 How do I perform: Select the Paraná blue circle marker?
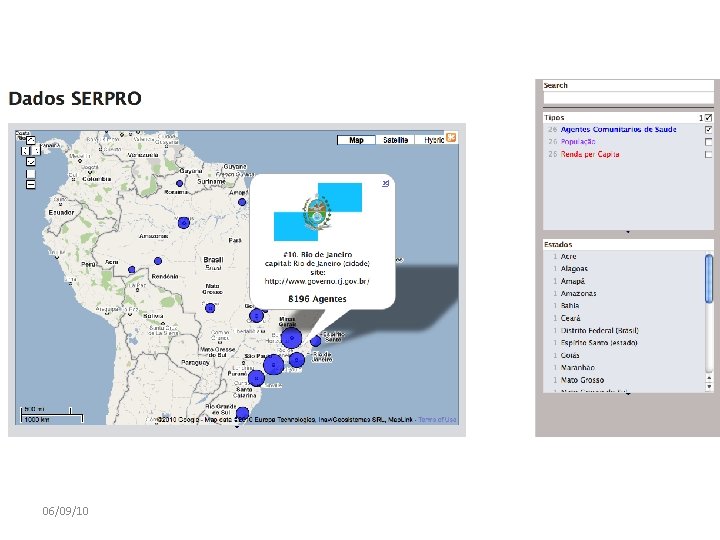point(256,378)
